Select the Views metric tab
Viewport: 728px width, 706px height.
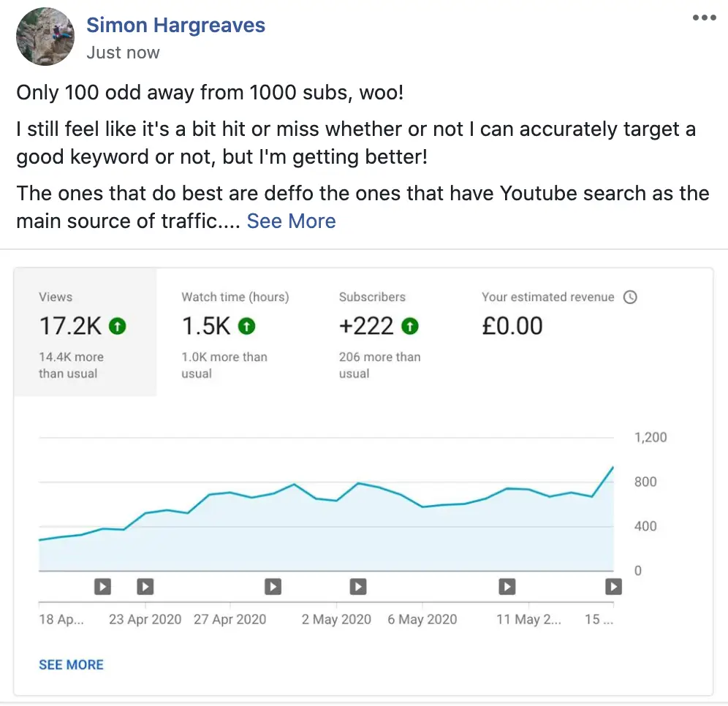[85, 333]
